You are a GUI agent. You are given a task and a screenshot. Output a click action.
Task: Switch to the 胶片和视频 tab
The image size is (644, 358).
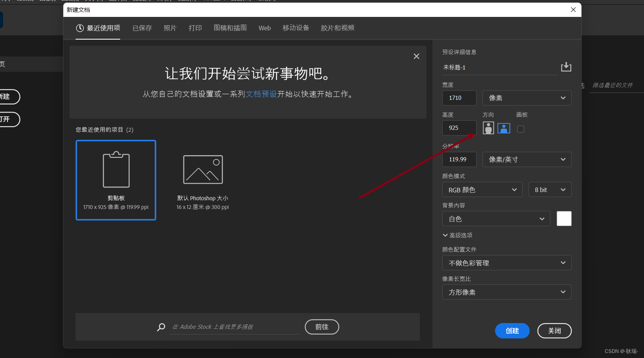[337, 28]
